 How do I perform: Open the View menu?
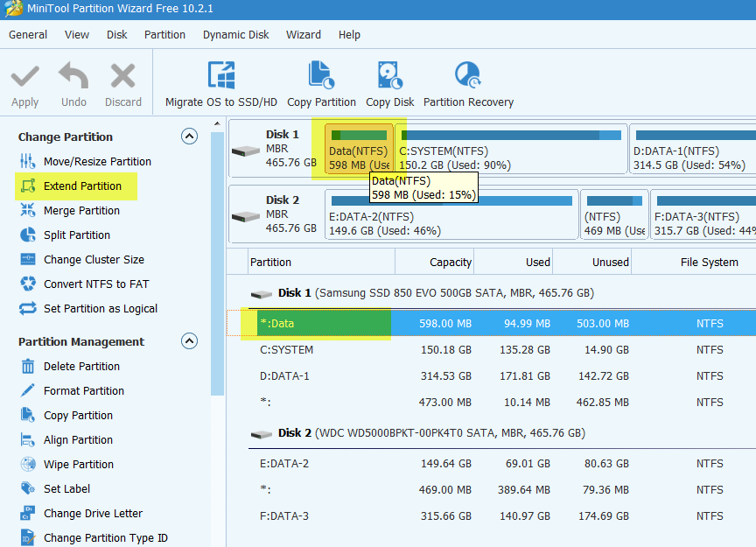click(77, 35)
